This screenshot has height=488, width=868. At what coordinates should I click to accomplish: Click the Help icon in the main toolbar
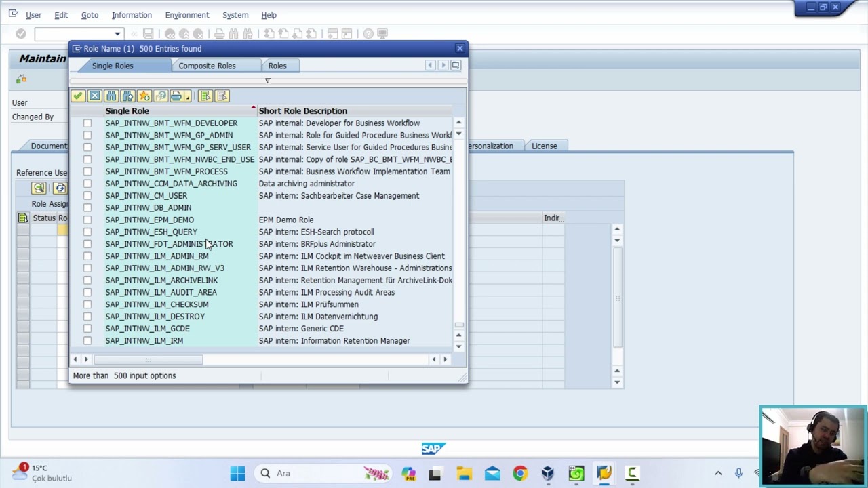tap(368, 34)
